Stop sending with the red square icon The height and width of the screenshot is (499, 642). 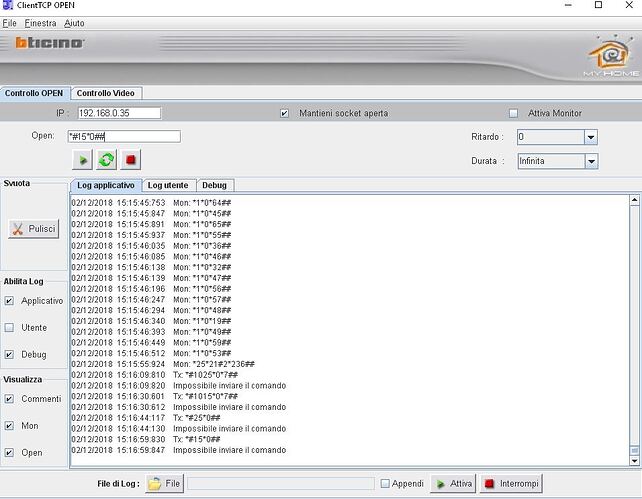point(131,160)
